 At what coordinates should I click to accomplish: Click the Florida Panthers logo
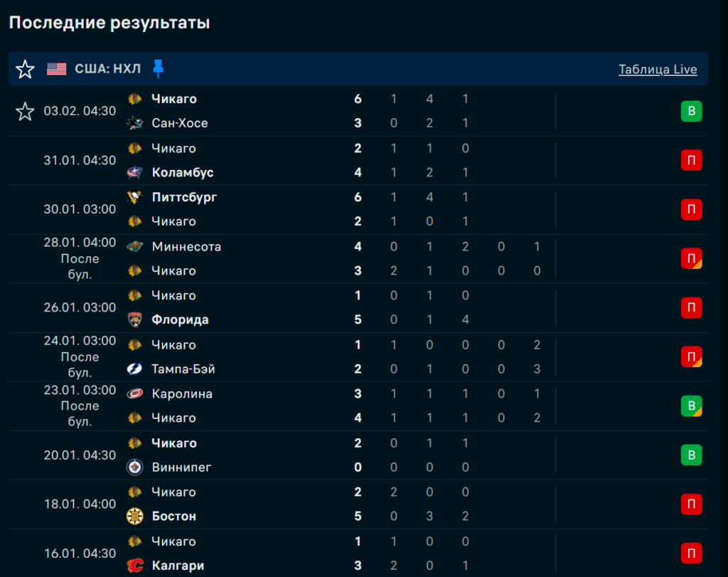click(134, 320)
